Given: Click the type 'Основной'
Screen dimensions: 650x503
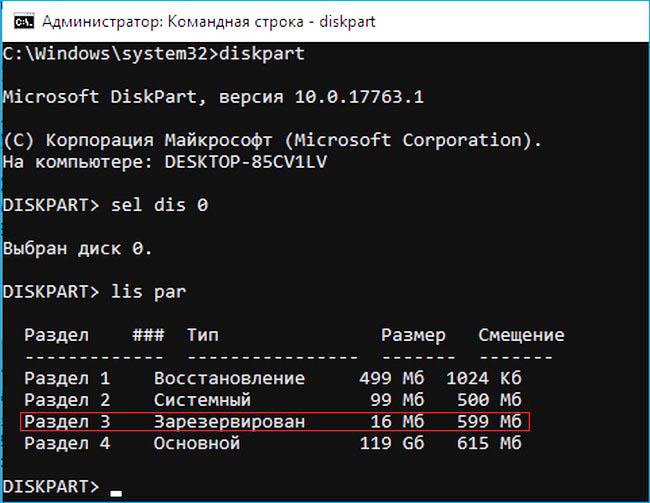Looking at the screenshot, I should coord(197,443).
